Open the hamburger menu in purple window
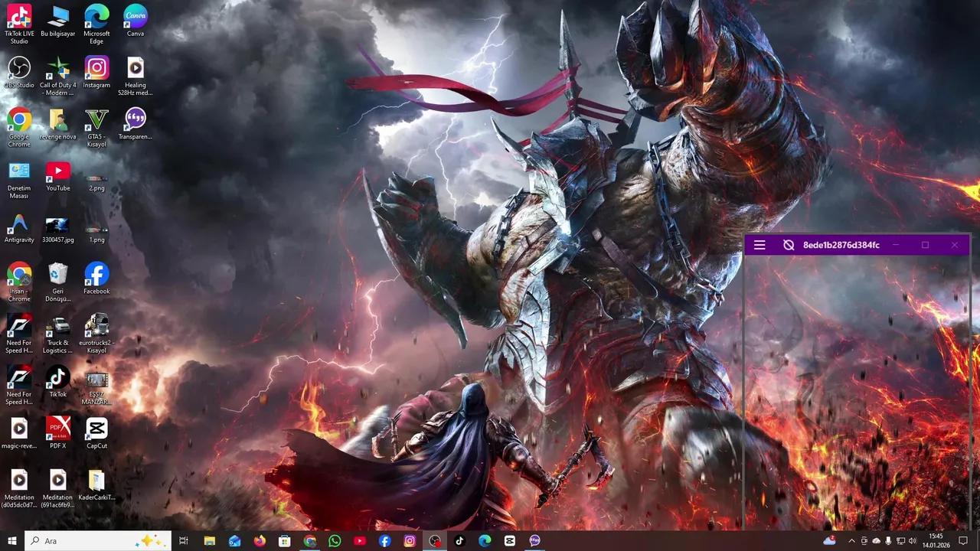Image resolution: width=980 pixels, height=551 pixels. coord(759,245)
